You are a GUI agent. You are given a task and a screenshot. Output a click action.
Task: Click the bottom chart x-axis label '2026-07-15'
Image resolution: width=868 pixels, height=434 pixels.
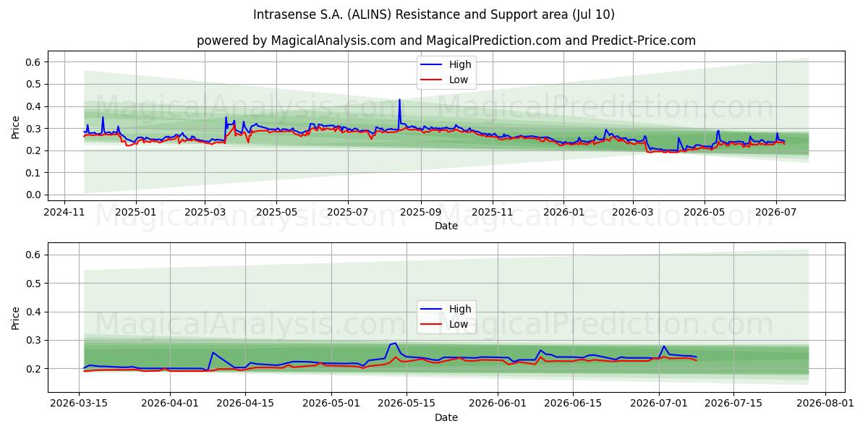(734, 404)
